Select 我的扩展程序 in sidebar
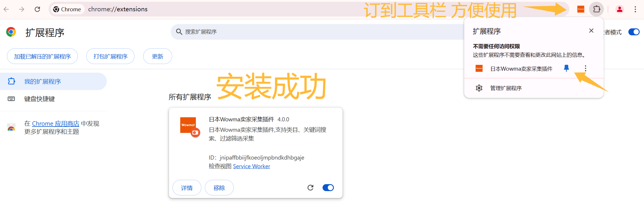The image size is (644, 205). (x=53, y=81)
